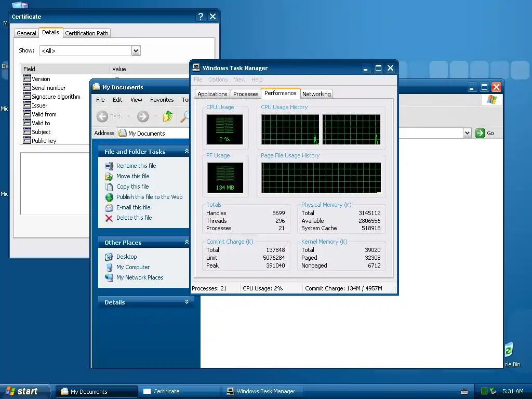Viewport: 532px width, 399px height.
Task: Click the Serial number field icon
Action: (27, 87)
